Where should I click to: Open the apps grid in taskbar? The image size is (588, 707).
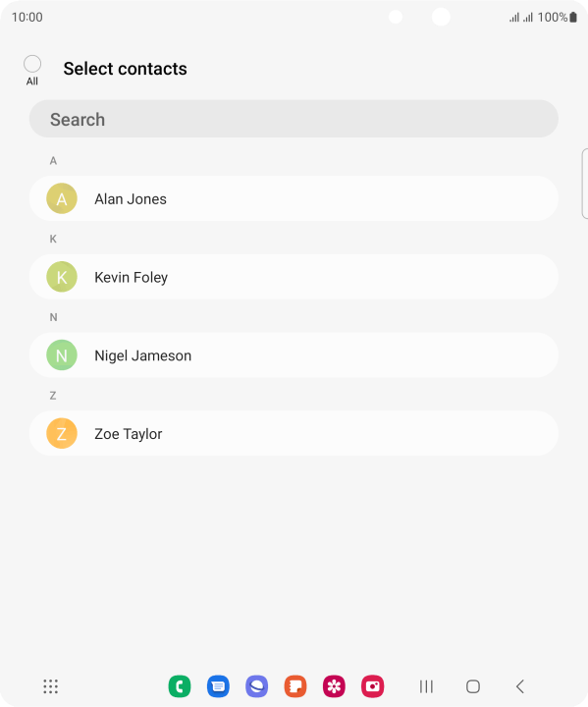click(50, 686)
